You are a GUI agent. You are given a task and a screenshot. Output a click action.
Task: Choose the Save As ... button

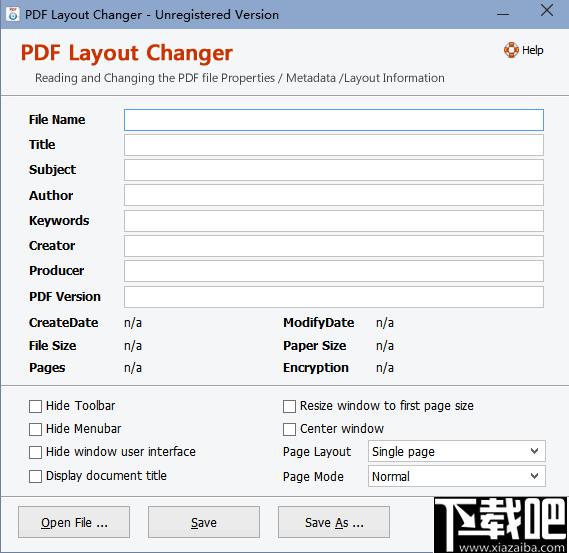click(x=334, y=522)
